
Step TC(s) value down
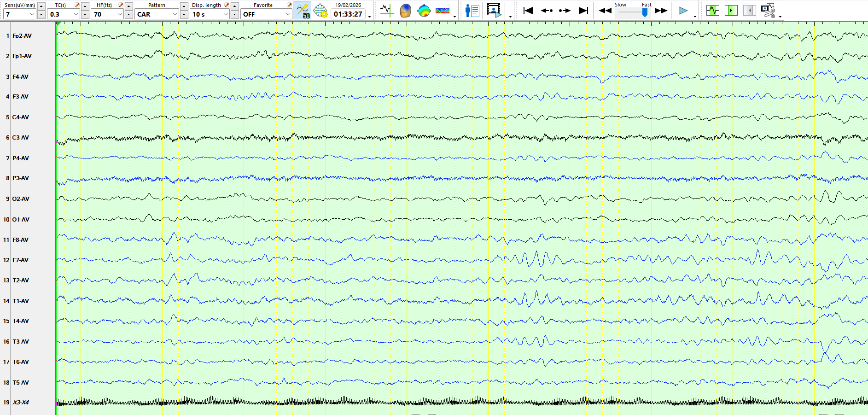point(85,15)
